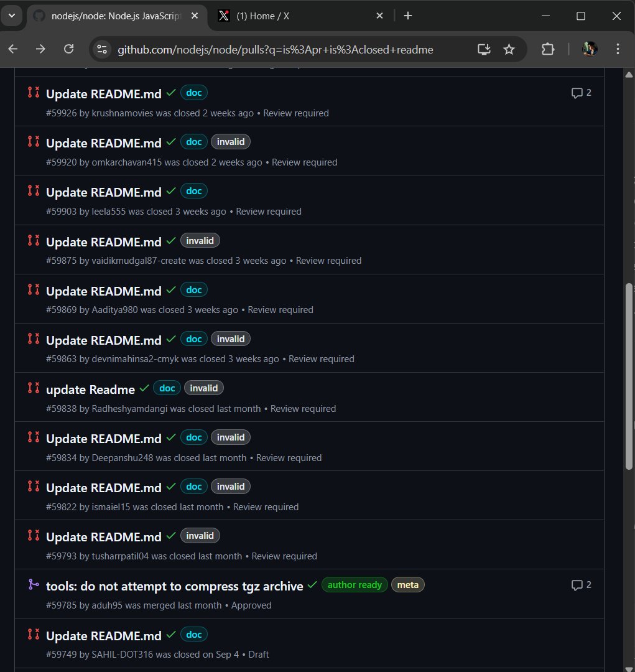Click the install app icon in address bar

click(484, 49)
